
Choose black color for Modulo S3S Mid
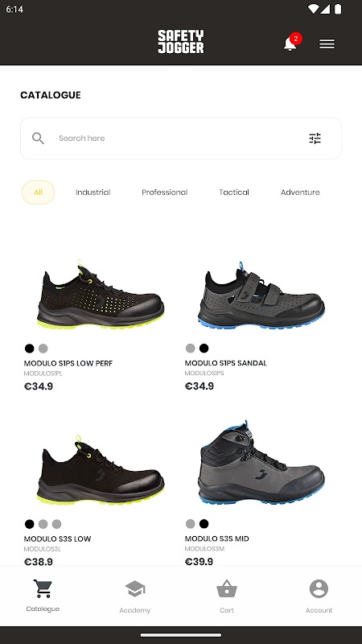pos(204,524)
